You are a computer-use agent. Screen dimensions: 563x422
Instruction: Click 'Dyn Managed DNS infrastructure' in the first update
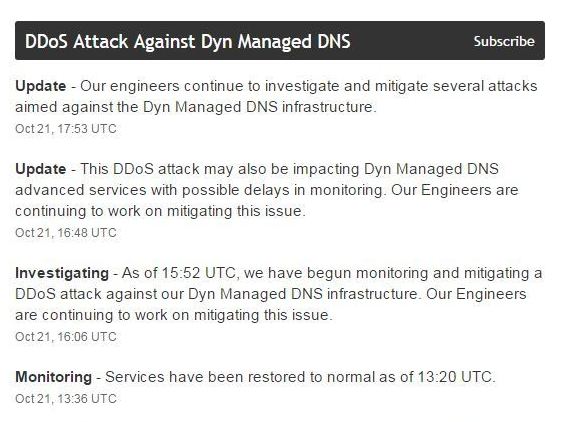(259, 107)
